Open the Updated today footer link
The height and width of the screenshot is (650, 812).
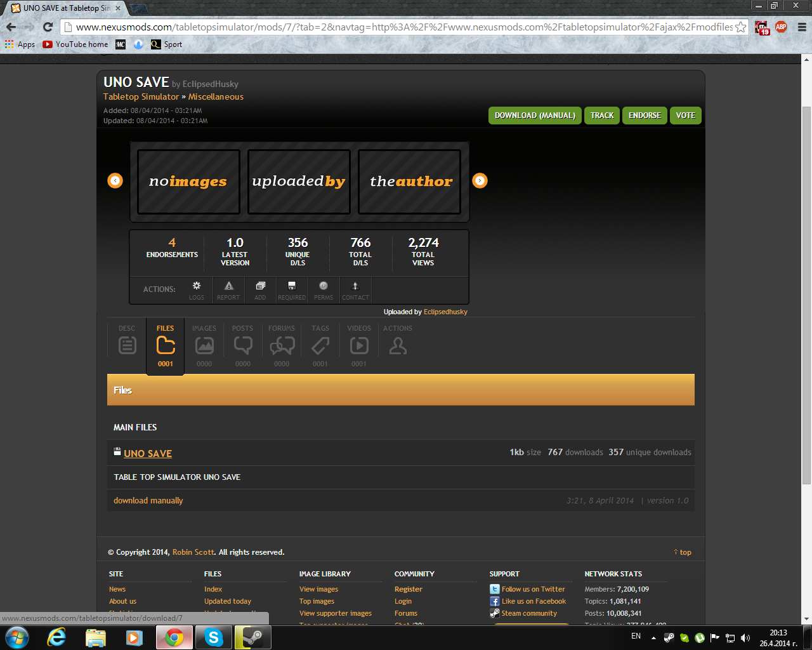(x=228, y=601)
